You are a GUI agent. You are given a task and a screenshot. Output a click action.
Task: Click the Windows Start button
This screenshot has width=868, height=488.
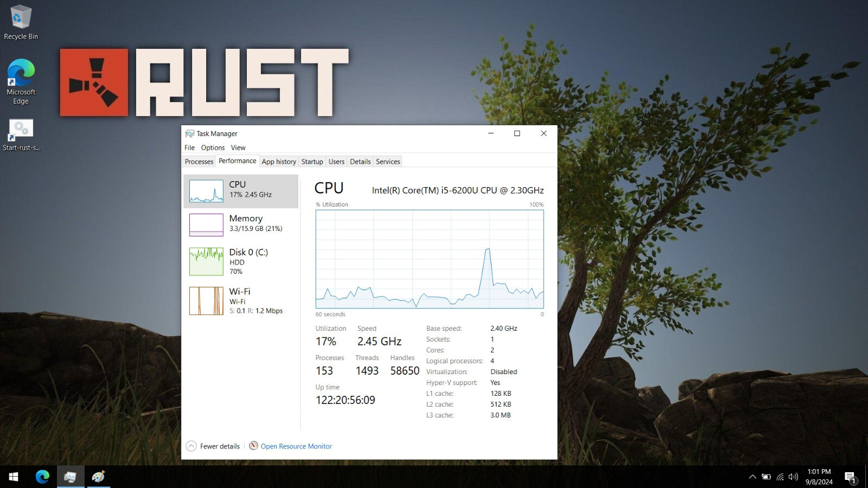click(x=14, y=477)
